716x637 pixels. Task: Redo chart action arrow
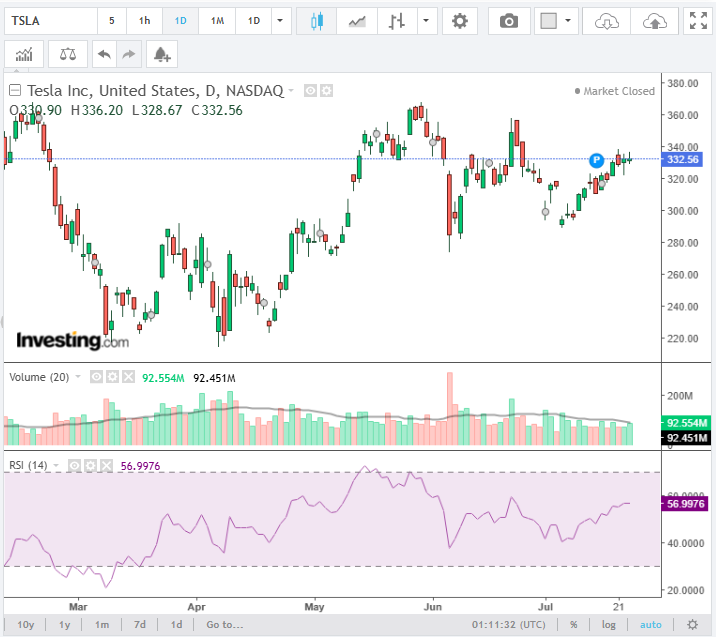129,54
